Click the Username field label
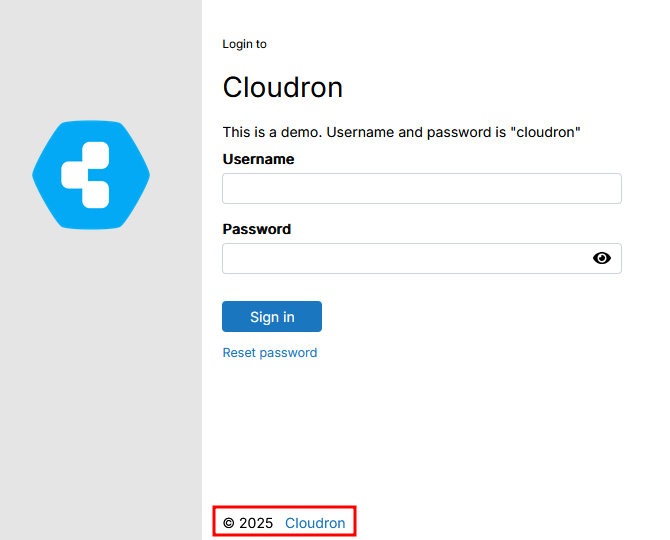 pos(258,159)
